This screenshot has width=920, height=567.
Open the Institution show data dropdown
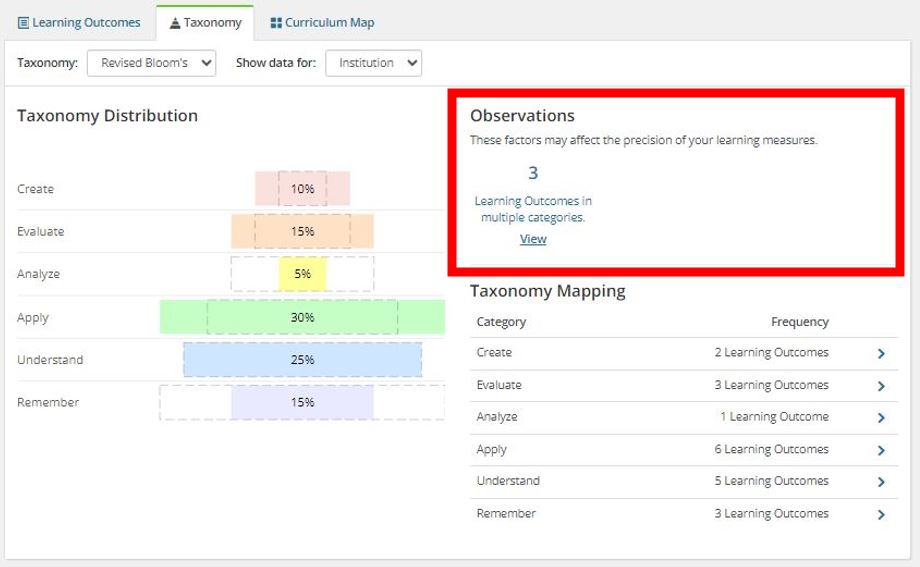click(373, 63)
